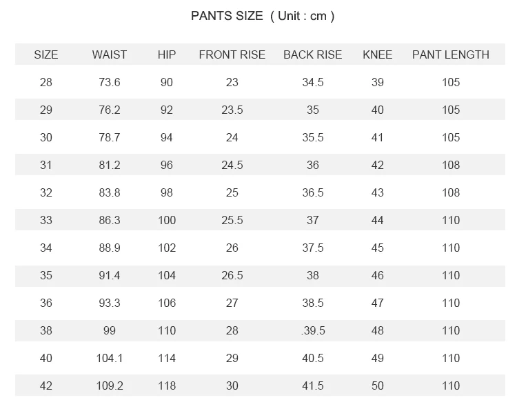Select the KNEE column header
Screen dimensions: 517x420
click(x=378, y=54)
